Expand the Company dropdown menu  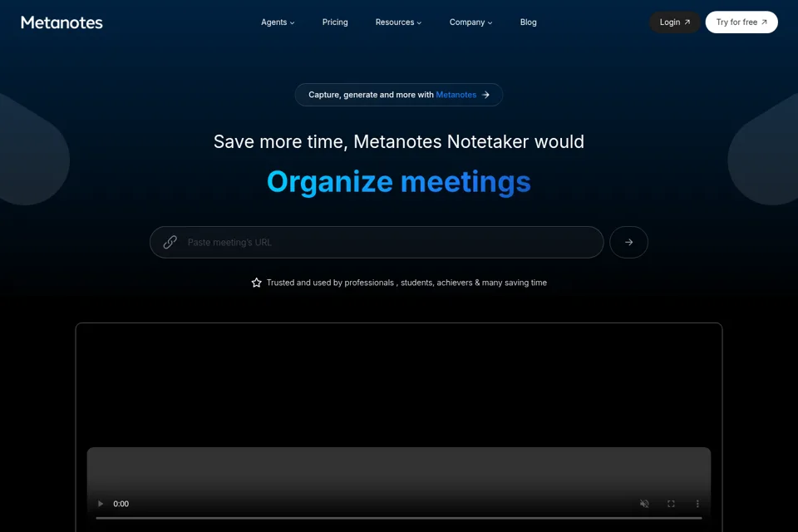[470, 22]
